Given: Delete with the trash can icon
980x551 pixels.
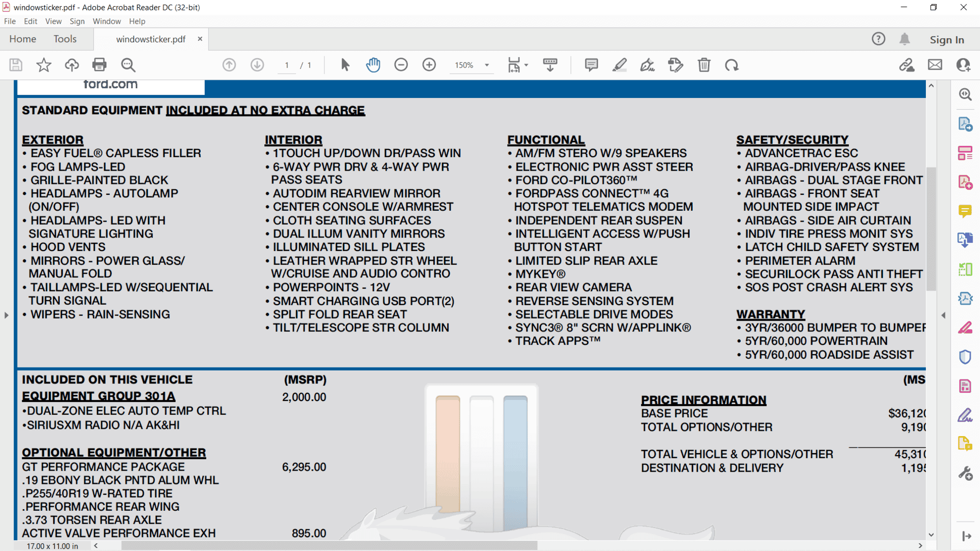Looking at the screenshot, I should coord(704,65).
